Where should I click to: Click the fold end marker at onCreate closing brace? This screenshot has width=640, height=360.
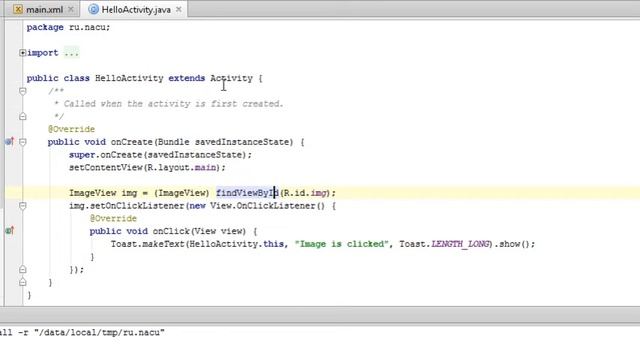22,282
